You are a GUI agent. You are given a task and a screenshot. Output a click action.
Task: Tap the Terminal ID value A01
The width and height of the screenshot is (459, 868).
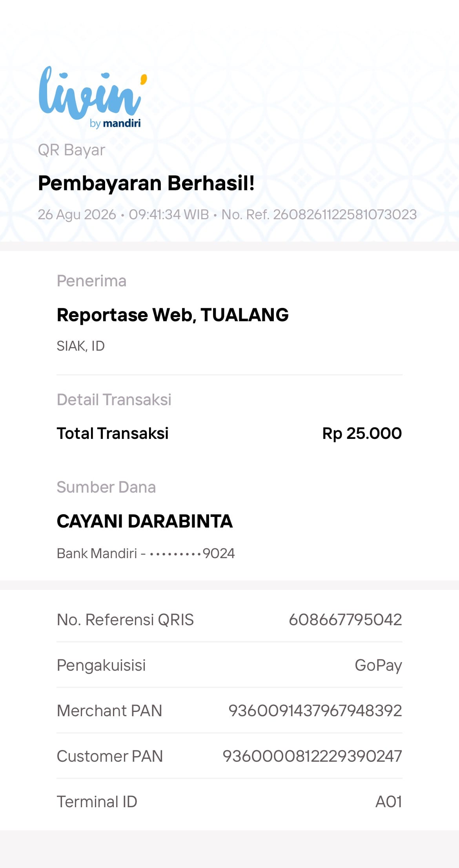388,802
